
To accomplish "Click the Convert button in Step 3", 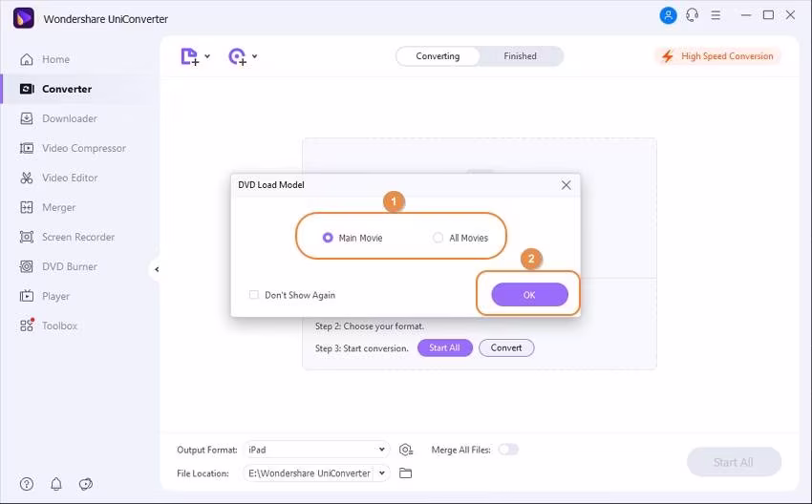I will pyautogui.click(x=506, y=347).
